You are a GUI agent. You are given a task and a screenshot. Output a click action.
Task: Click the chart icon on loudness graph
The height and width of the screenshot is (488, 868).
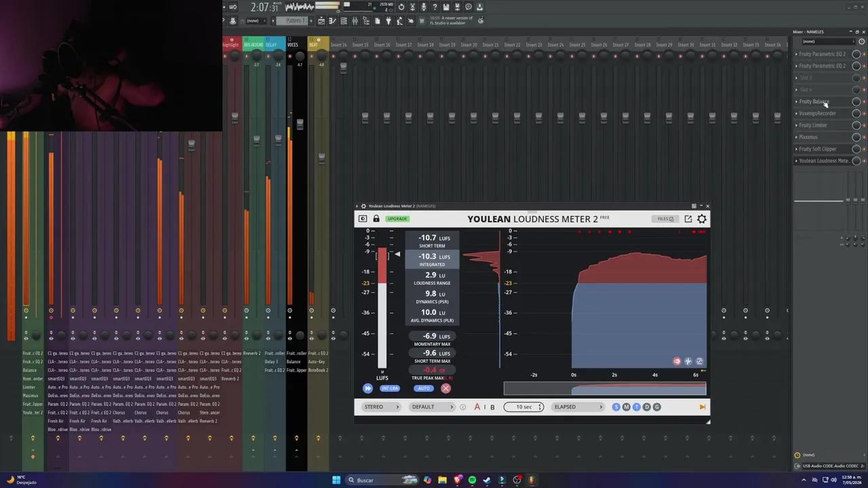700,361
